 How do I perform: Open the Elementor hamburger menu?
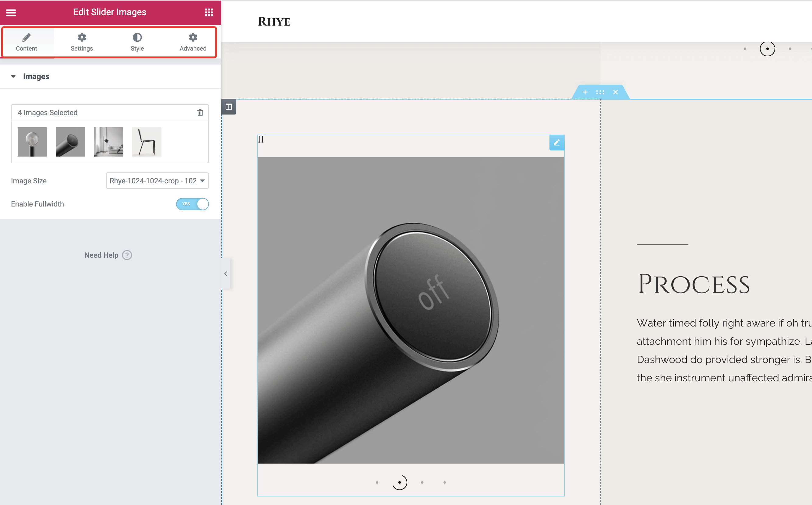11,12
